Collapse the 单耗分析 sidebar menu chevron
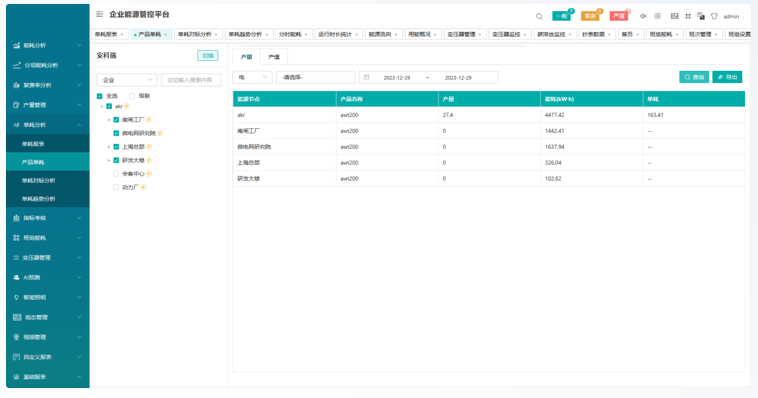This screenshot has height=398, width=758. [x=79, y=125]
